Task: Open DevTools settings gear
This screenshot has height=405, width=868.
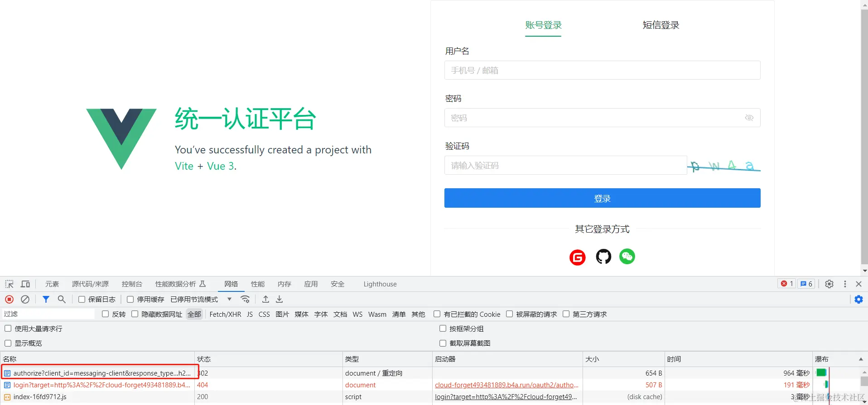Action: point(829,284)
